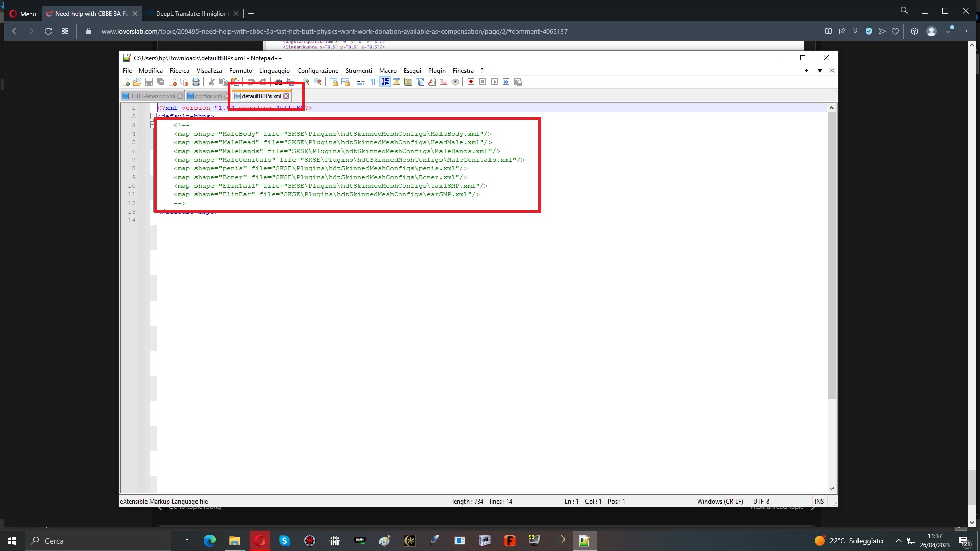The width and height of the screenshot is (980, 551).
Task: Click scroll-up arrow of Notepad++ editor scrollbar
Action: 831,108
